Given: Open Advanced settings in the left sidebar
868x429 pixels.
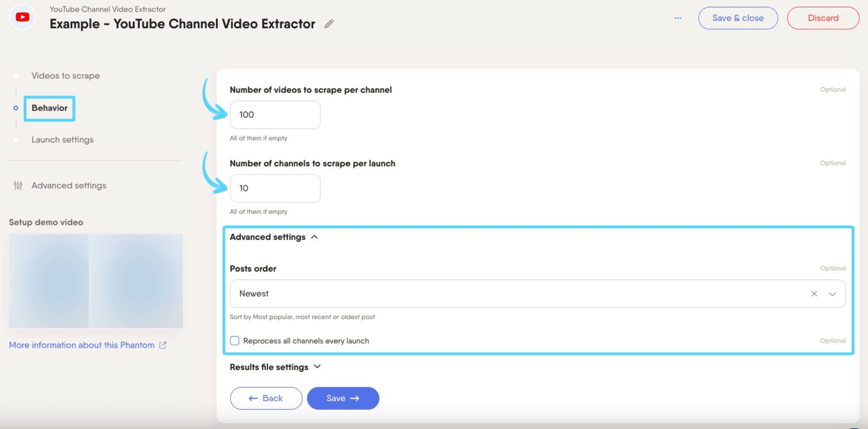Looking at the screenshot, I should (x=69, y=185).
